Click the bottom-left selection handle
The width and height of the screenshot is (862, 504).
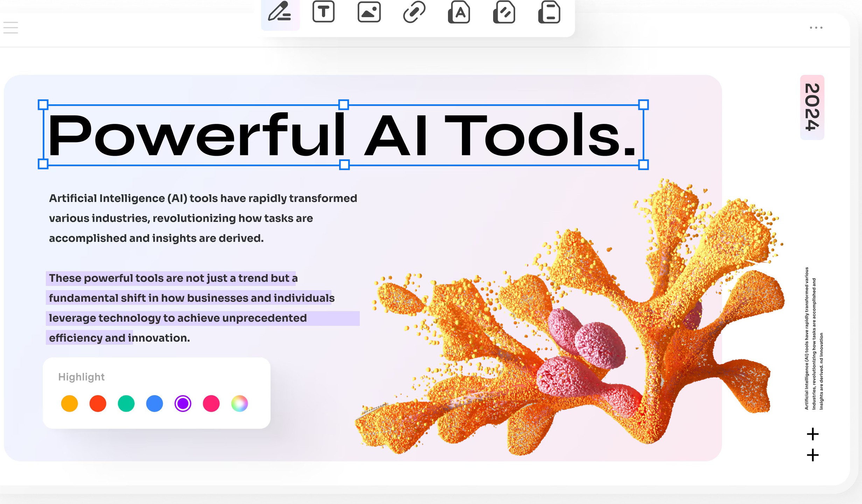(43, 164)
